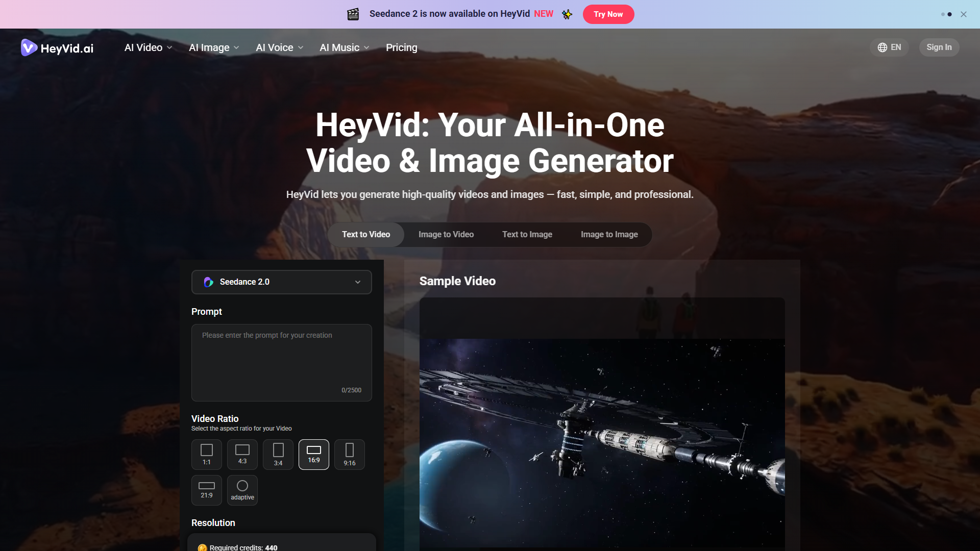This screenshot has height=551, width=980.
Task: Switch to the Text to Image tab
Action: tap(527, 235)
